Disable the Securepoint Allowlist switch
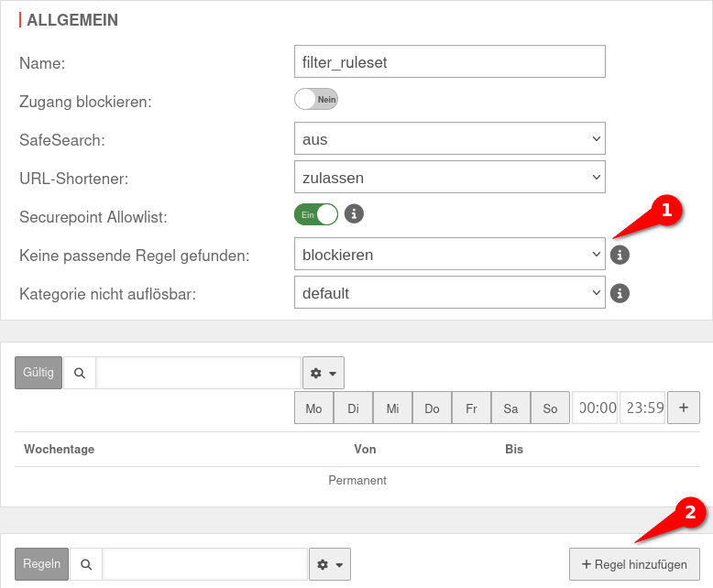This screenshot has width=713, height=588. click(x=316, y=214)
